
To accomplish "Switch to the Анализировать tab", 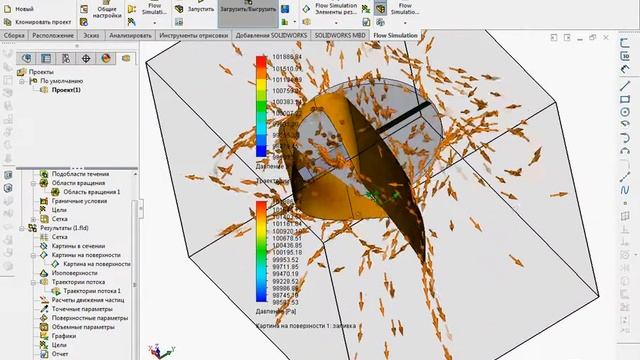I will [x=130, y=36].
